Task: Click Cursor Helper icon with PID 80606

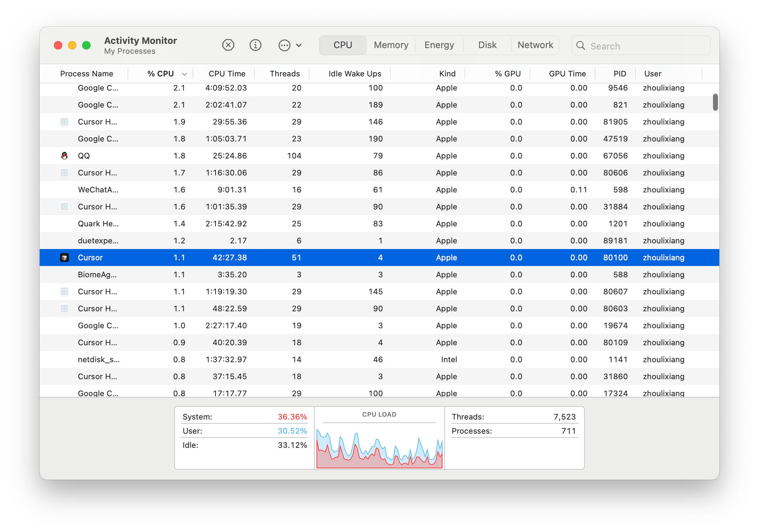Action: (x=64, y=173)
